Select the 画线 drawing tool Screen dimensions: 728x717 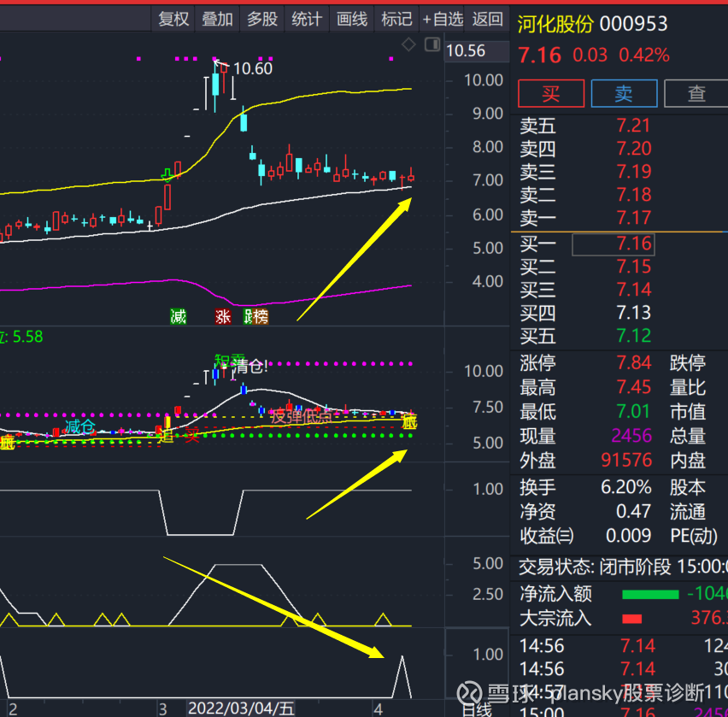[x=351, y=19]
